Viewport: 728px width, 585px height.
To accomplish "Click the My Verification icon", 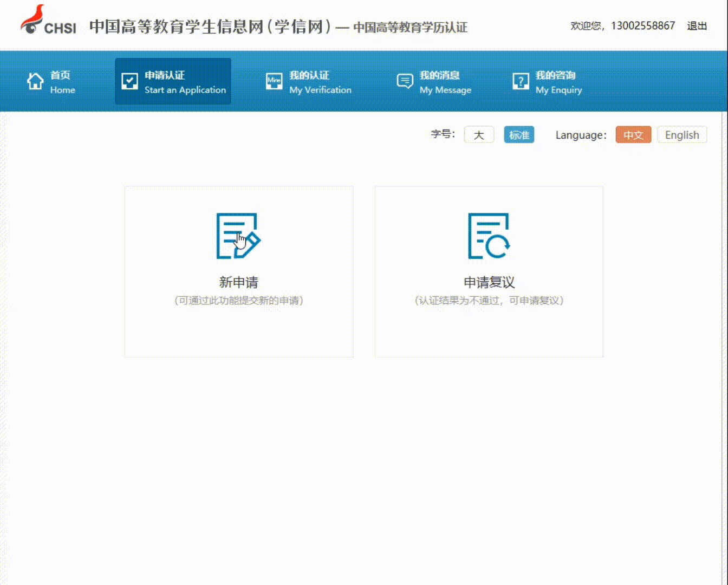I will point(274,81).
